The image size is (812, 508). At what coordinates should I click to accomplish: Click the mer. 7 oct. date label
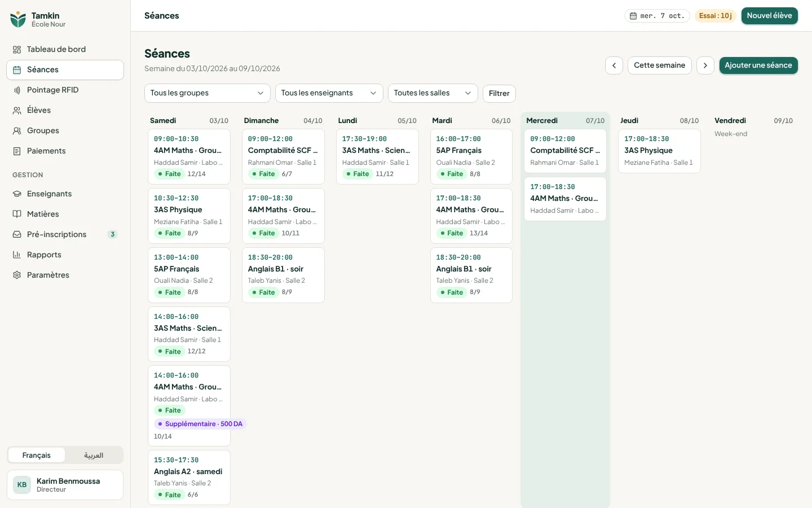pyautogui.click(x=663, y=16)
